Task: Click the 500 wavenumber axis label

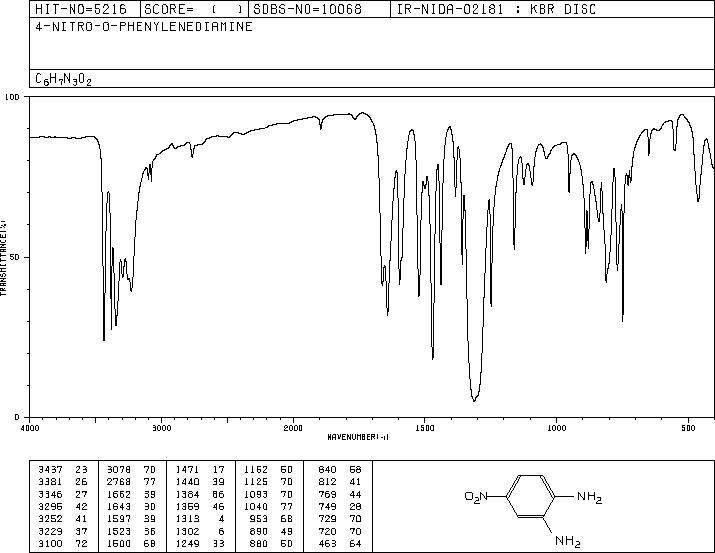Action: (689, 428)
